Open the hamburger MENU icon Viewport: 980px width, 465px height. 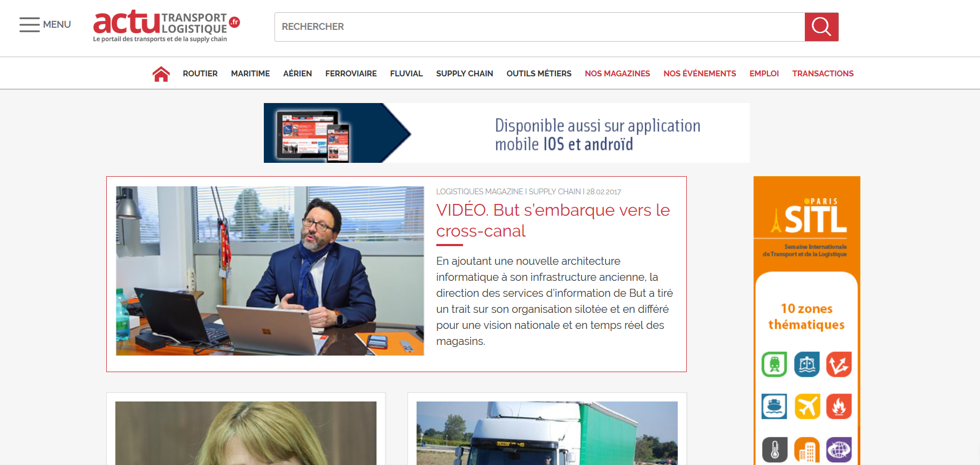point(29,25)
